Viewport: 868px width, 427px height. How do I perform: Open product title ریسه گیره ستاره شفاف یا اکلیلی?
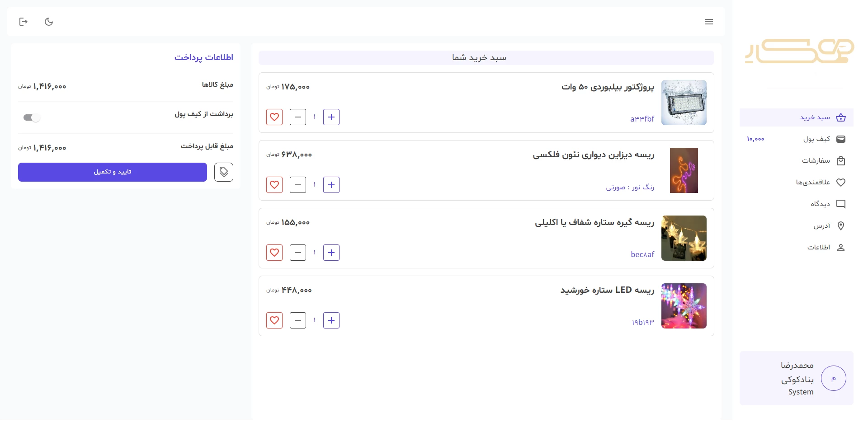click(594, 222)
